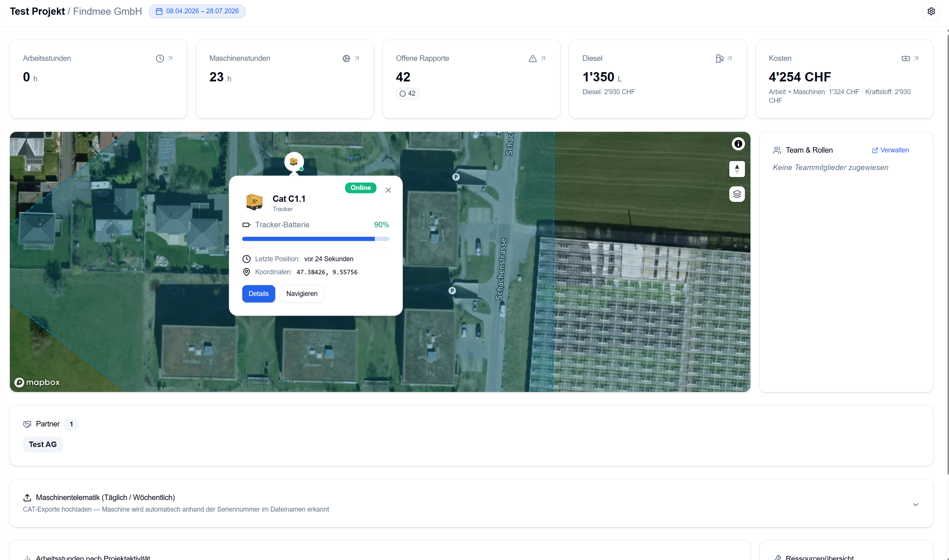Reset map bearing with compass button
The height and width of the screenshot is (560, 949).
(x=737, y=169)
